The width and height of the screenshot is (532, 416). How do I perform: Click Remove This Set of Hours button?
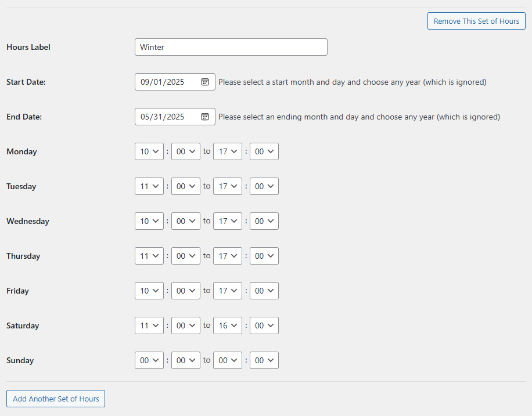pos(476,21)
